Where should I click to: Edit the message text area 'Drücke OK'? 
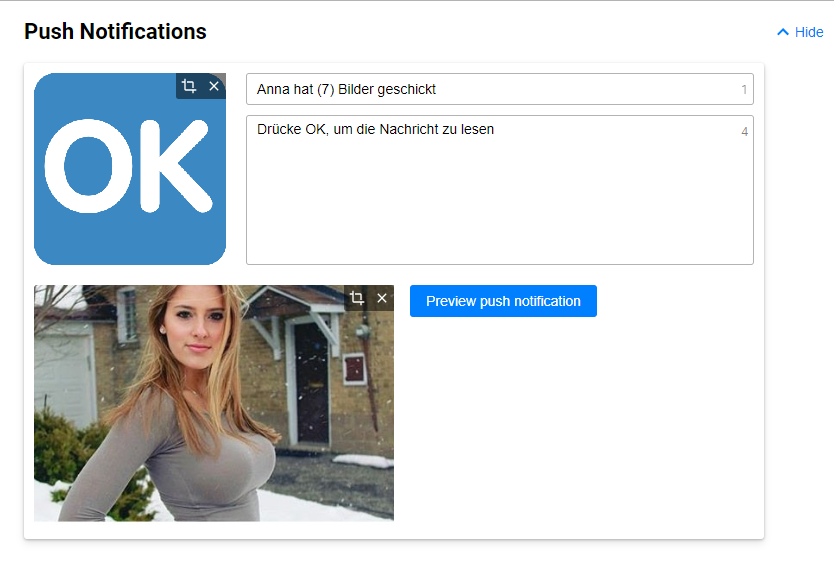[x=500, y=190]
